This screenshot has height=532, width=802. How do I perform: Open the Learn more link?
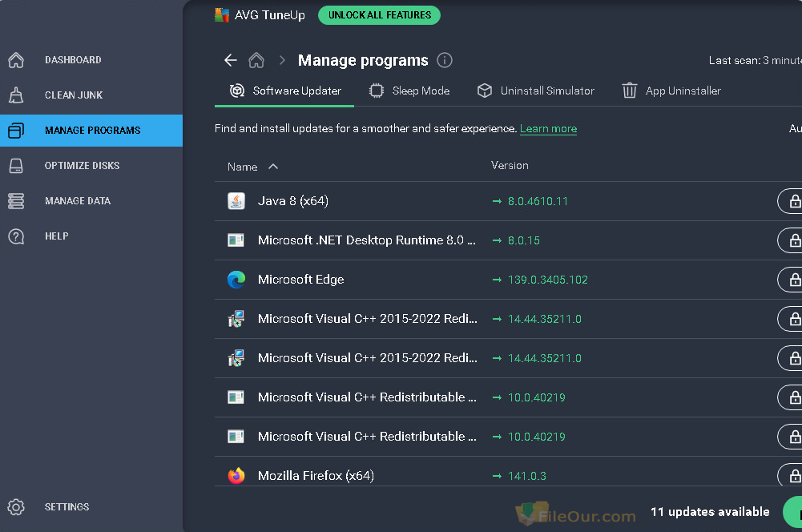[x=548, y=129]
